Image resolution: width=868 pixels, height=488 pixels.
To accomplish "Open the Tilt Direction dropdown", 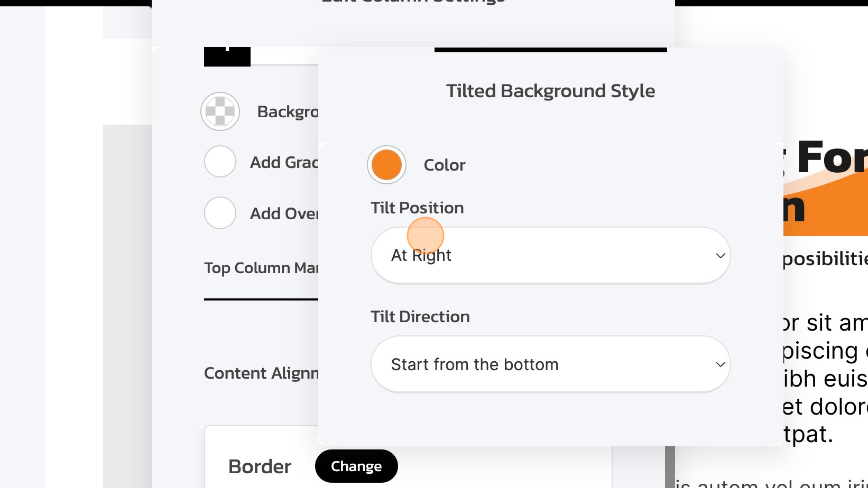I will pyautogui.click(x=550, y=364).
